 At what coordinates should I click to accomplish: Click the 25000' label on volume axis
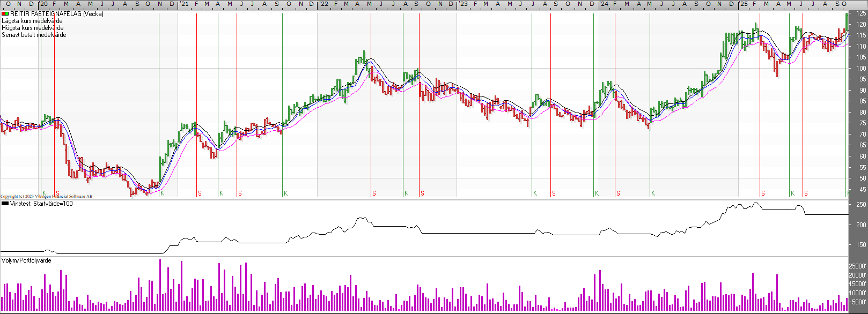(x=857, y=266)
